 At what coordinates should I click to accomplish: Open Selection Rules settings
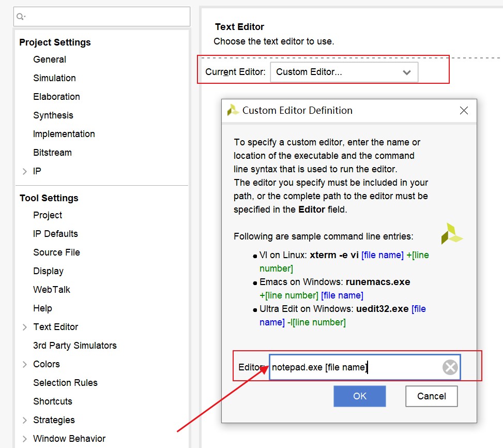(x=65, y=382)
